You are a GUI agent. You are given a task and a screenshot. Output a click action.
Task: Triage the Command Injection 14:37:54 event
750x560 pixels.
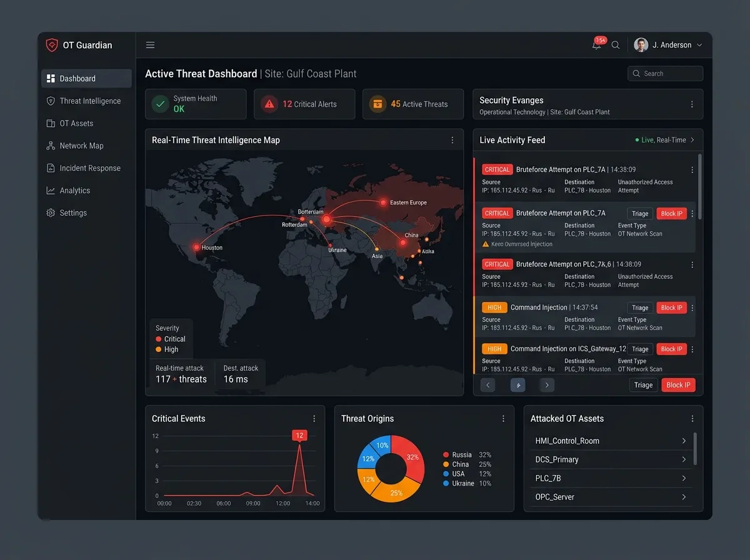pos(640,307)
